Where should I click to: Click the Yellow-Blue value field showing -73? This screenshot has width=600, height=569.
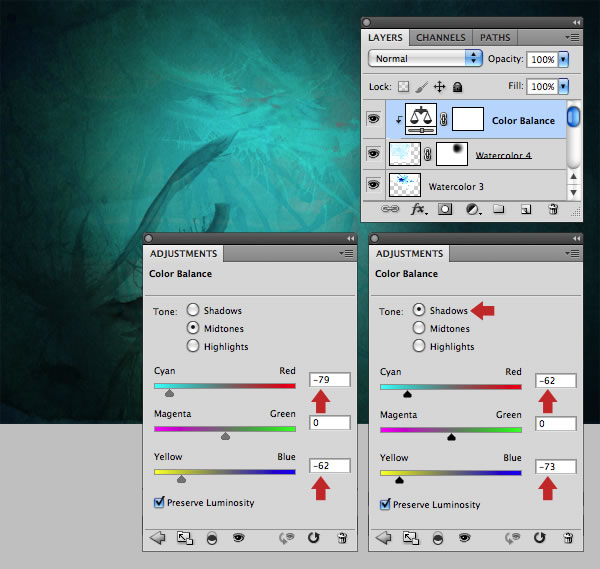click(556, 466)
